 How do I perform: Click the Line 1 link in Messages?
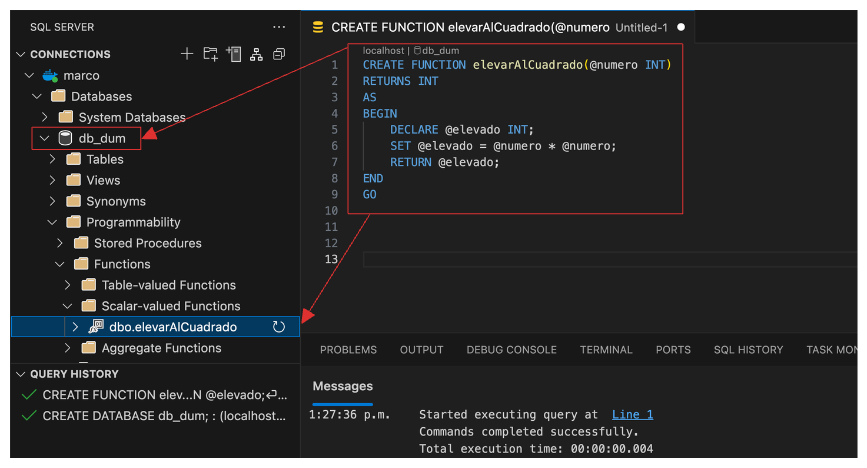click(x=632, y=414)
